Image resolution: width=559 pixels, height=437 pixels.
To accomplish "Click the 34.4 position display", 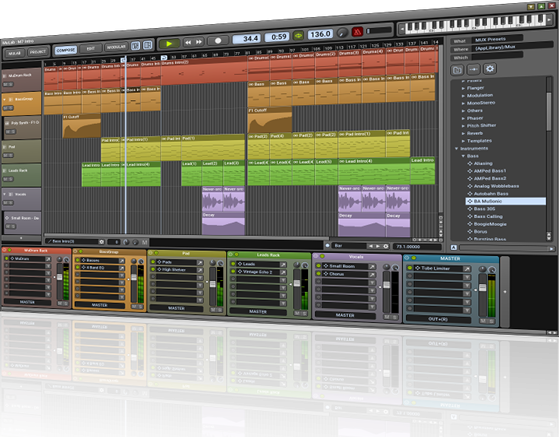I will click(247, 38).
